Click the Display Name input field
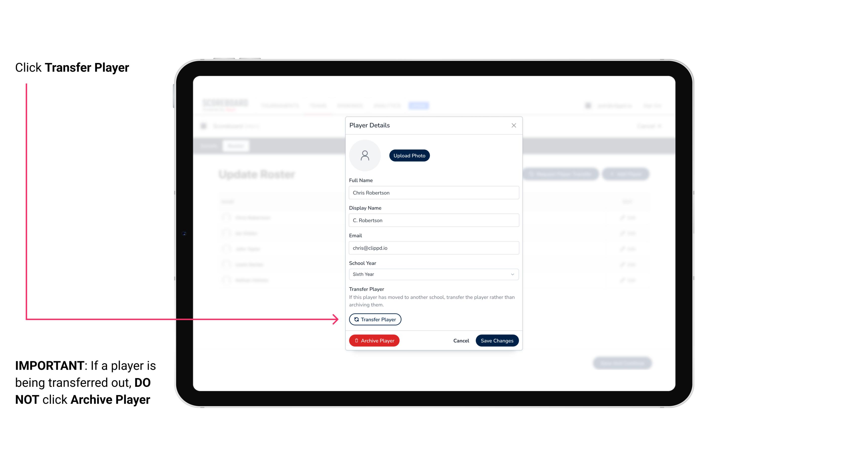The width and height of the screenshot is (868, 467). click(433, 220)
